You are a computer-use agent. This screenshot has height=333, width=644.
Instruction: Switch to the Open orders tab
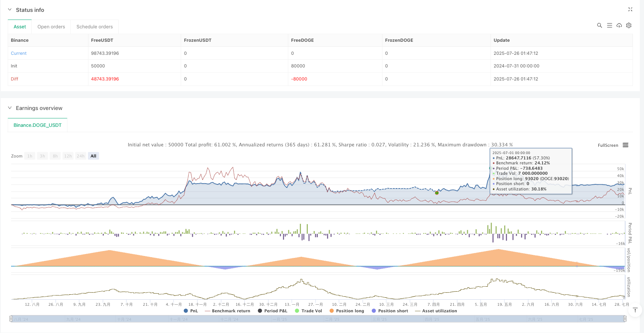51,27
